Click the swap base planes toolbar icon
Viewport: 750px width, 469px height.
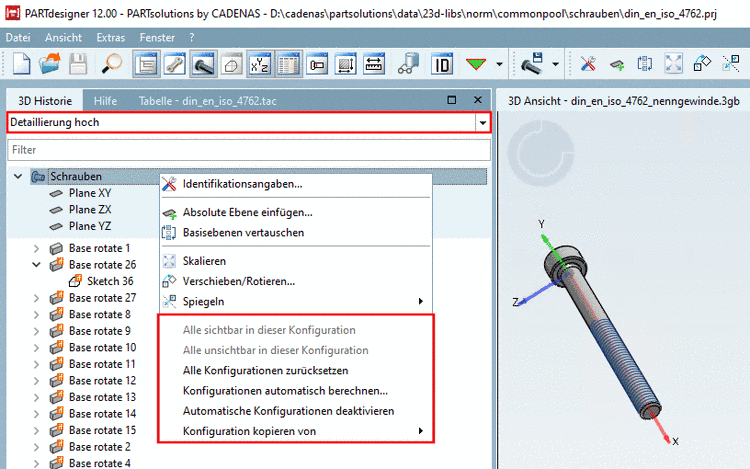pyautogui.click(x=645, y=64)
